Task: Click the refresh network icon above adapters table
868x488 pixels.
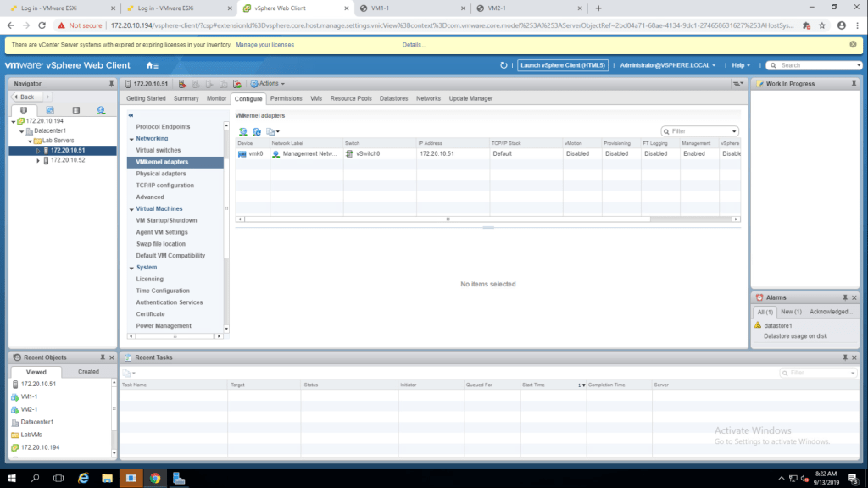Action: tap(257, 131)
